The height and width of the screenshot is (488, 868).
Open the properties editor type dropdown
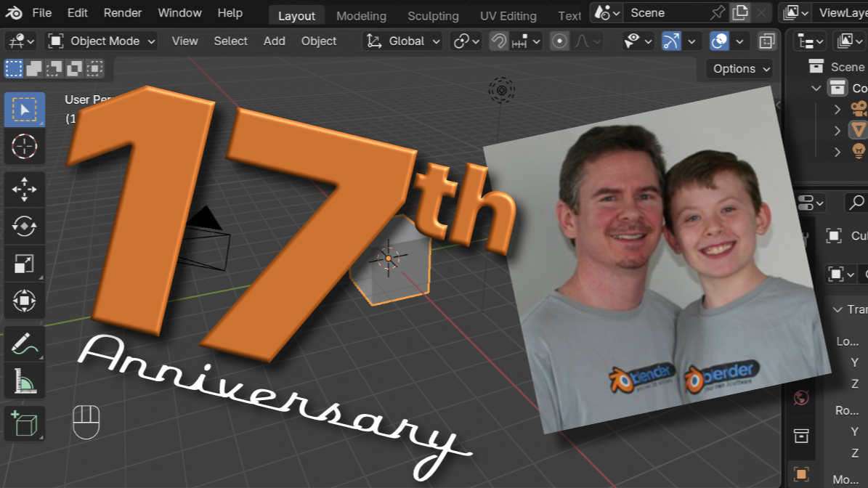[x=811, y=203]
